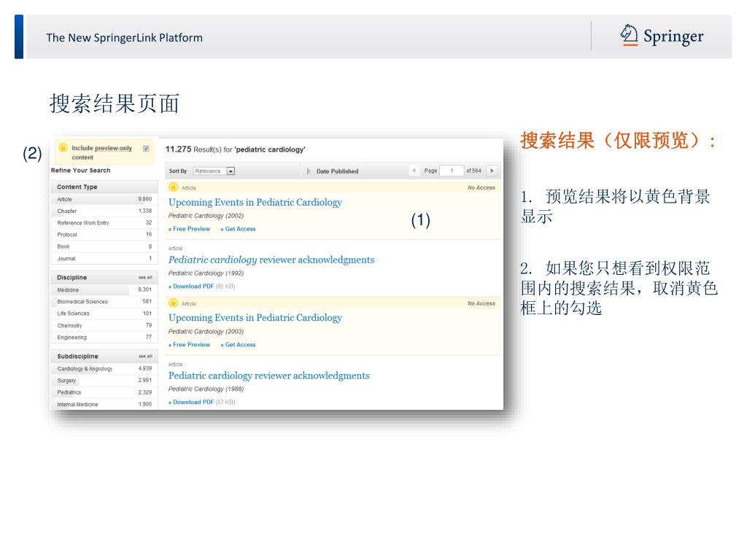Filter results by Journal content type

(x=104, y=259)
